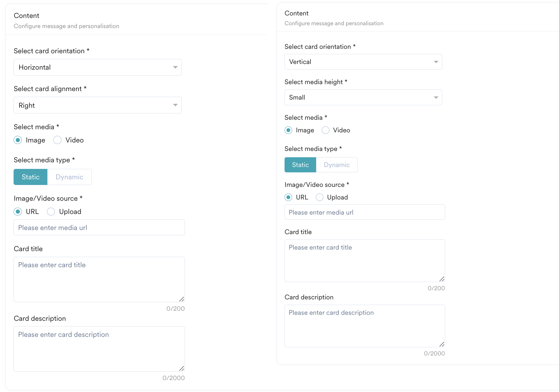This screenshot has height=392, width=559.
Task: Select URL source in Horizontal card form
Action: point(18,212)
